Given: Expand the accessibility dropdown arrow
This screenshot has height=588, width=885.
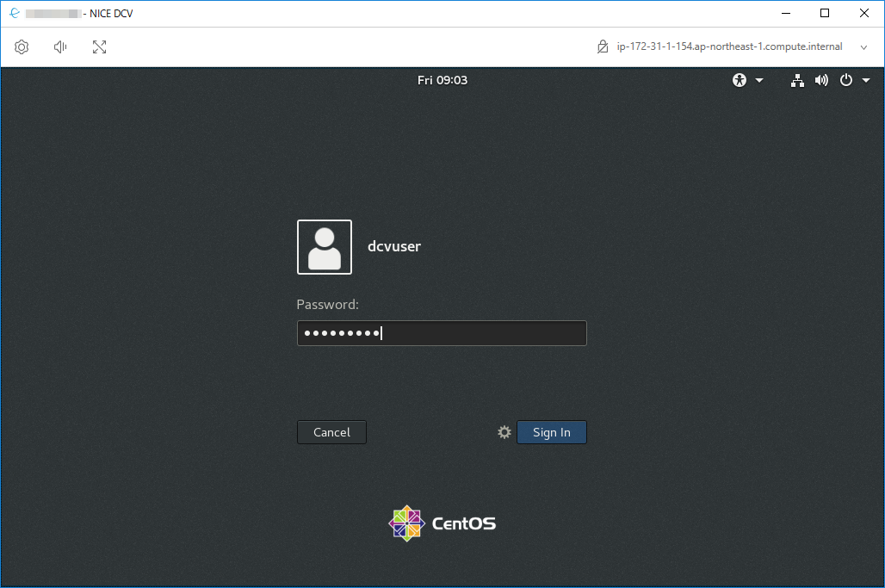Looking at the screenshot, I should pyautogui.click(x=758, y=80).
